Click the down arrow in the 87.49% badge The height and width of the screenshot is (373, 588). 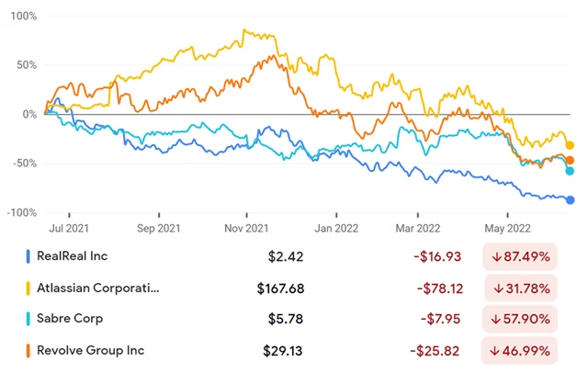coord(497,257)
